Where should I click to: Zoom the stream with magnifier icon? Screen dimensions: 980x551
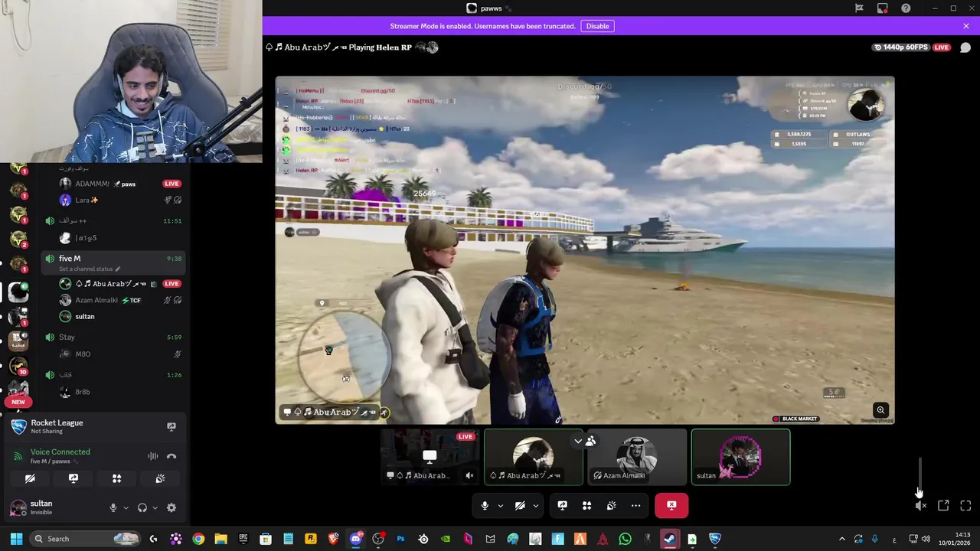[x=880, y=410]
